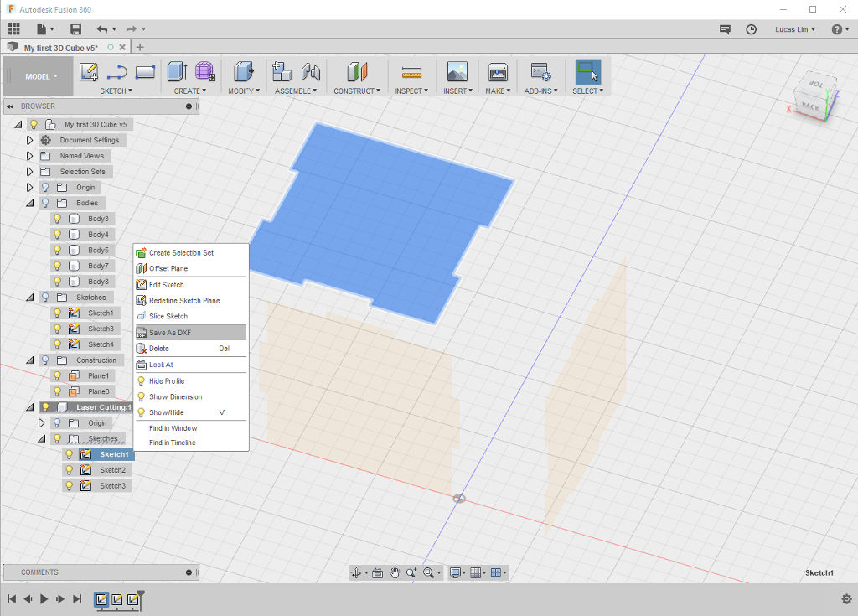This screenshot has width=858, height=616.
Task: Toggle visibility bulb of Sketch3 under Laser Cutting
Action: coord(70,486)
